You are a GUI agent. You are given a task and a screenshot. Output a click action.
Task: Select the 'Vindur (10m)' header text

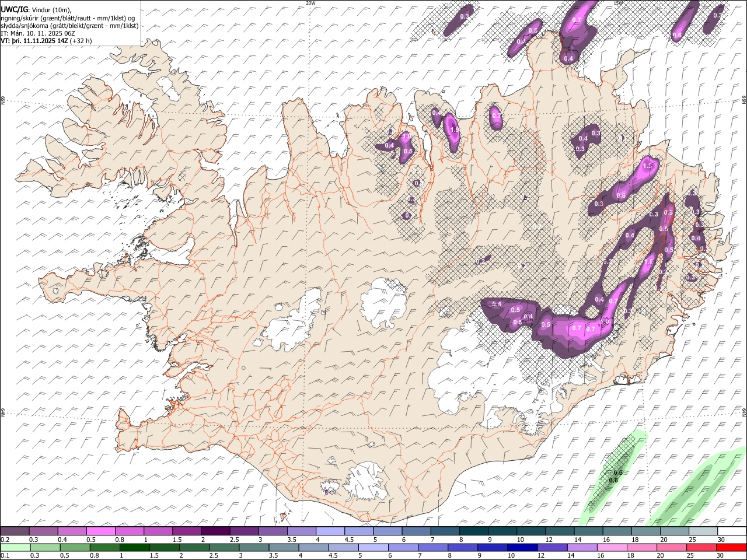[x=52, y=10]
